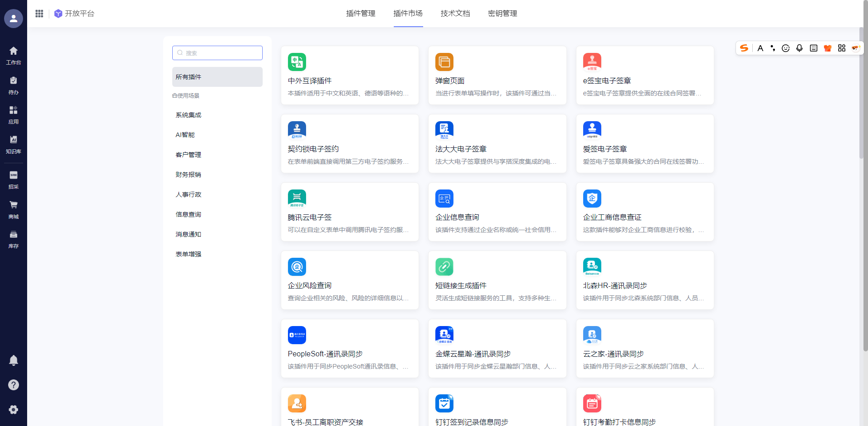Screen dimensions: 868x426
Task: Select the 所有插件 category
Action: [x=217, y=77]
